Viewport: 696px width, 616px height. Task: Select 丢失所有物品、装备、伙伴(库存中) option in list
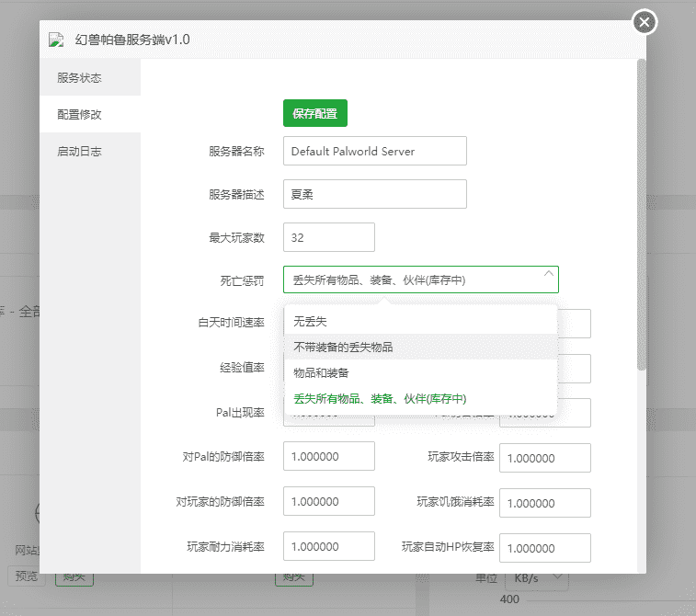coord(420,398)
